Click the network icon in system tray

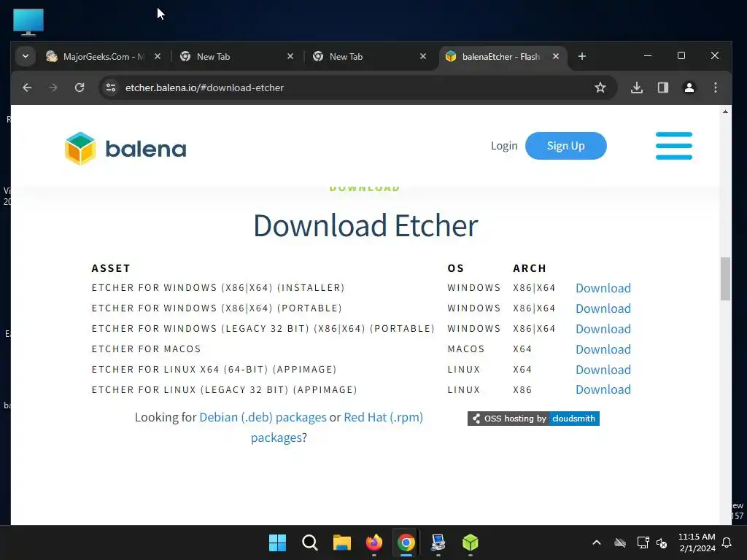pyautogui.click(x=643, y=542)
